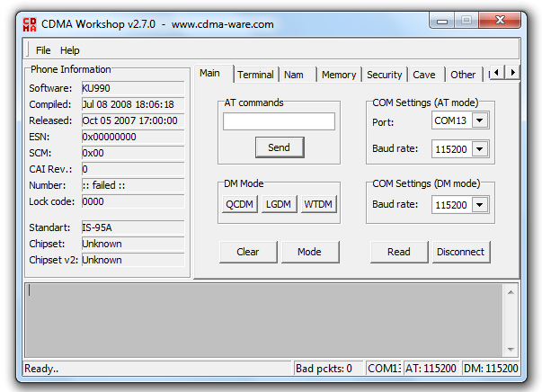Minimize the CDMA Workshop window
Viewport: 542px width, 392px height.
coord(442,21)
